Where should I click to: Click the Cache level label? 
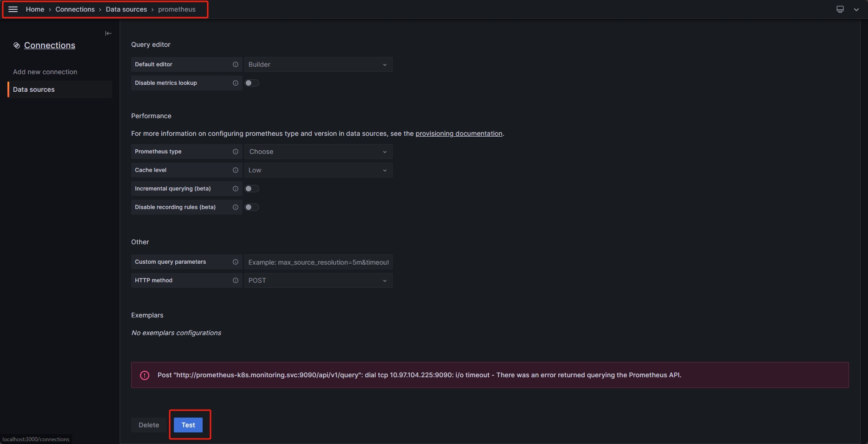(x=151, y=170)
